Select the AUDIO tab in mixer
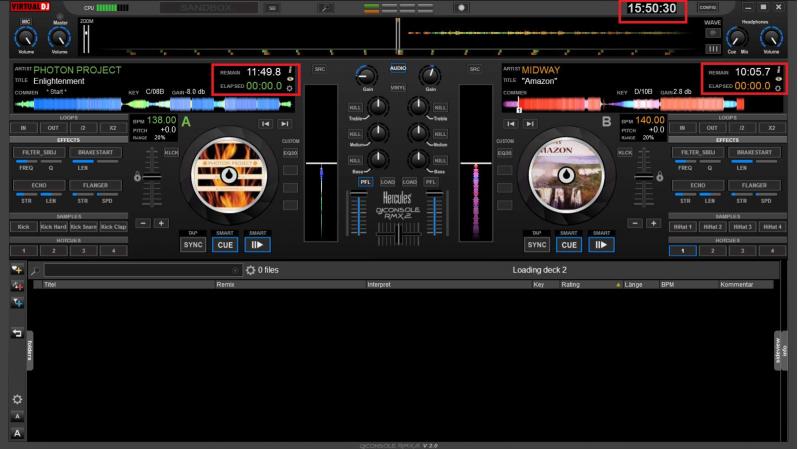This screenshot has width=800, height=449. click(x=398, y=68)
